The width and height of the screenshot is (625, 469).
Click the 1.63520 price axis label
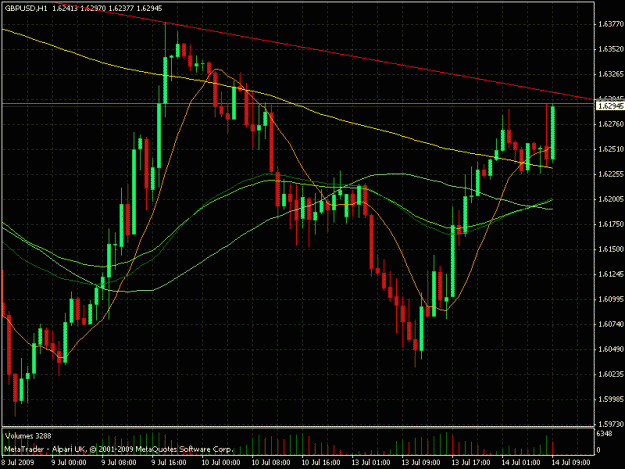pos(611,49)
